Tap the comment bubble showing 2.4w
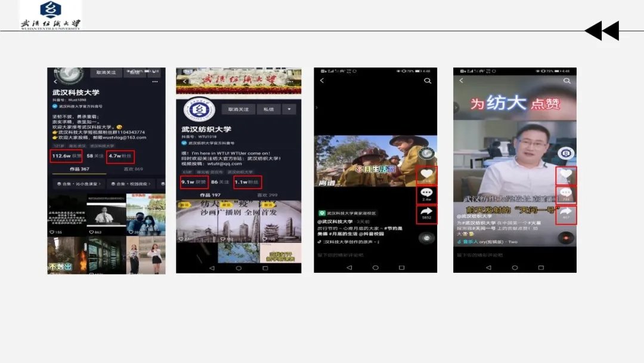Viewport: 644px width, 363px height. pyautogui.click(x=426, y=195)
